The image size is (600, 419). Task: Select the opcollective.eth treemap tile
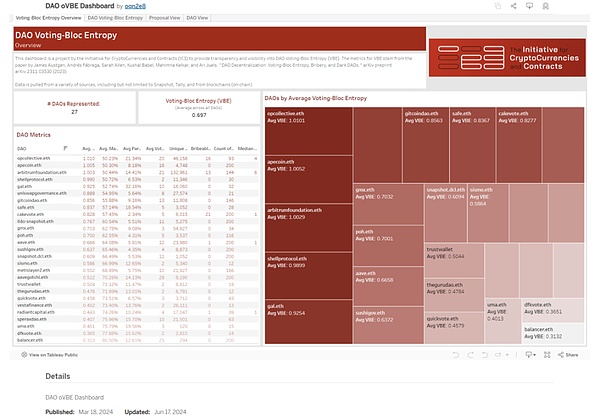click(308, 131)
